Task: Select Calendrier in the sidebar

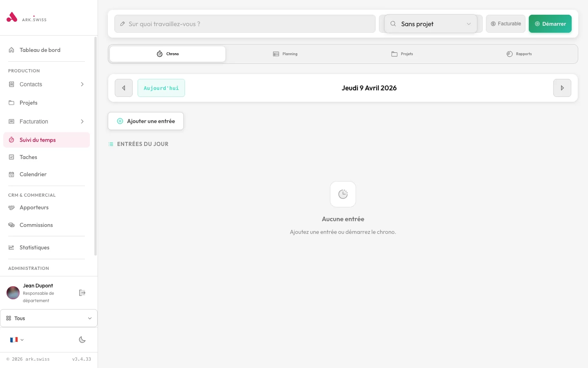Action: pyautogui.click(x=33, y=174)
